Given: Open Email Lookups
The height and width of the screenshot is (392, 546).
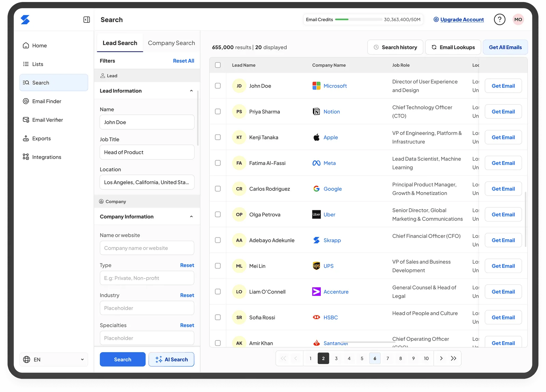Looking at the screenshot, I should click(x=453, y=47).
